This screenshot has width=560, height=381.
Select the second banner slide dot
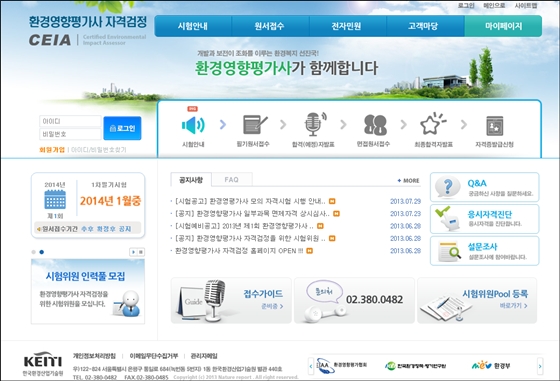41,252
